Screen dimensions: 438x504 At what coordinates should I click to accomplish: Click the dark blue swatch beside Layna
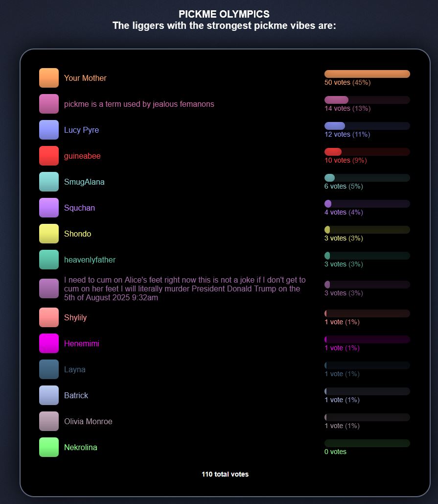point(49,369)
